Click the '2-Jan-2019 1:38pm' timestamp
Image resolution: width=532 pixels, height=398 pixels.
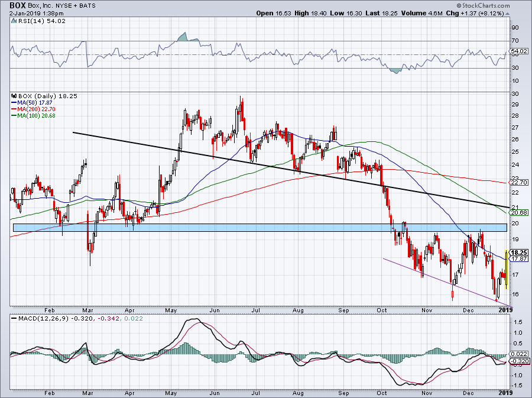36,13
